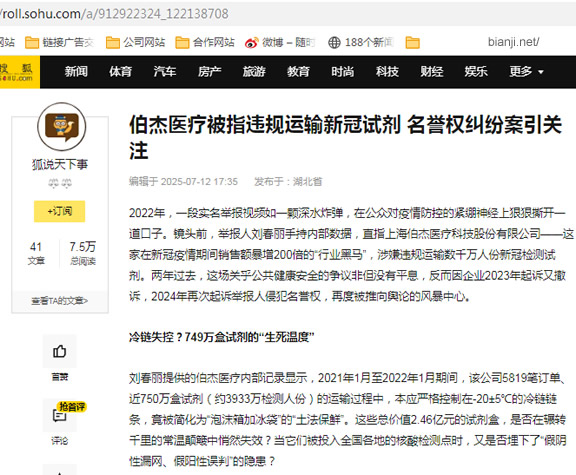This screenshot has width=576, height=475.
Task: Open the 188个新闻 bookmark
Action: point(361,43)
